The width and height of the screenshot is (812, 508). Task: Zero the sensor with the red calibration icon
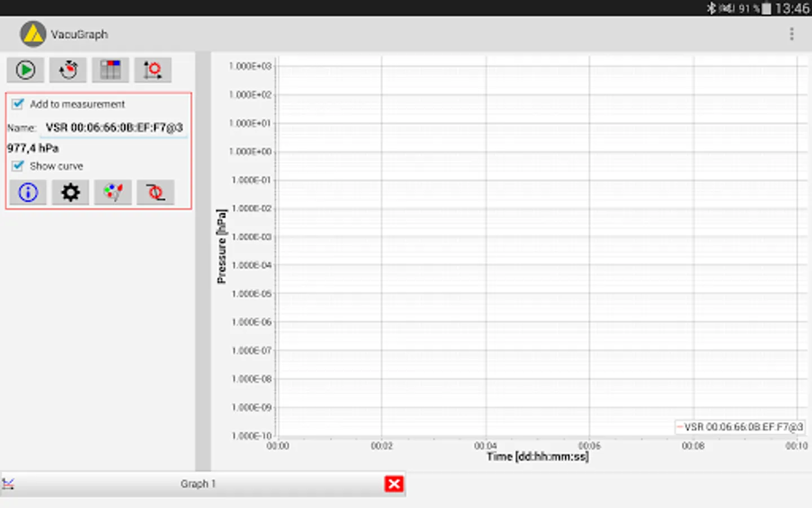coord(156,192)
